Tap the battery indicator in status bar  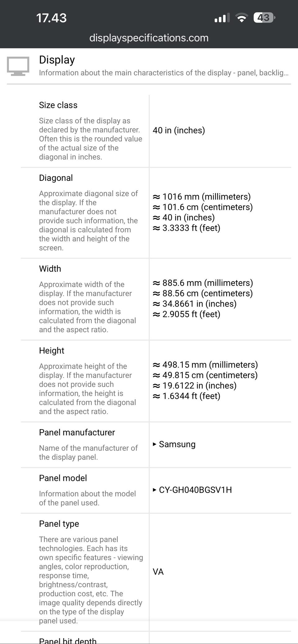(x=264, y=18)
